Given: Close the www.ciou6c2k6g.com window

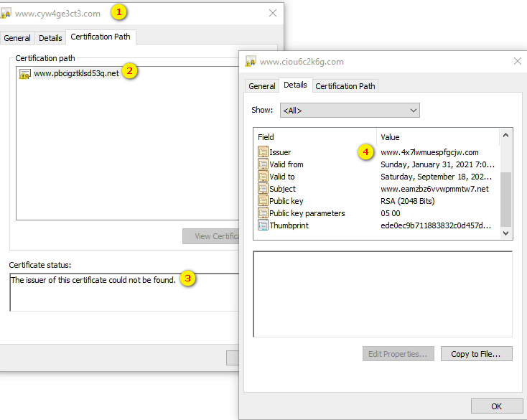Looking at the screenshot, I should [x=518, y=61].
